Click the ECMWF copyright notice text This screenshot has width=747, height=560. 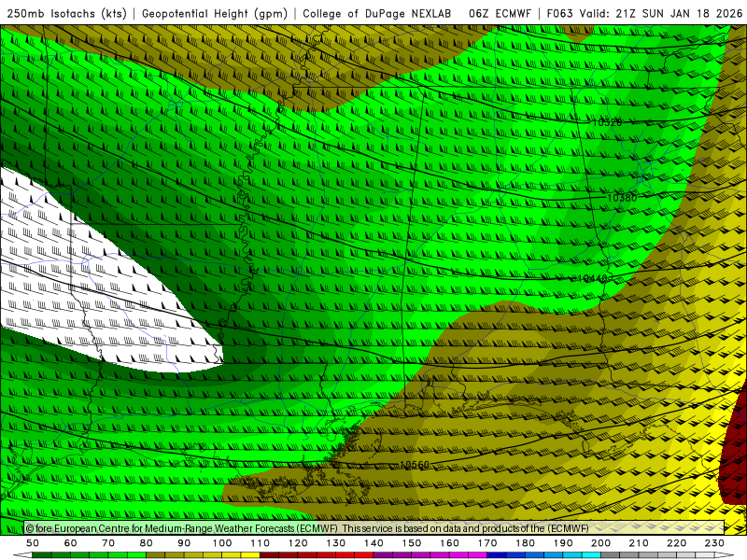point(307,528)
